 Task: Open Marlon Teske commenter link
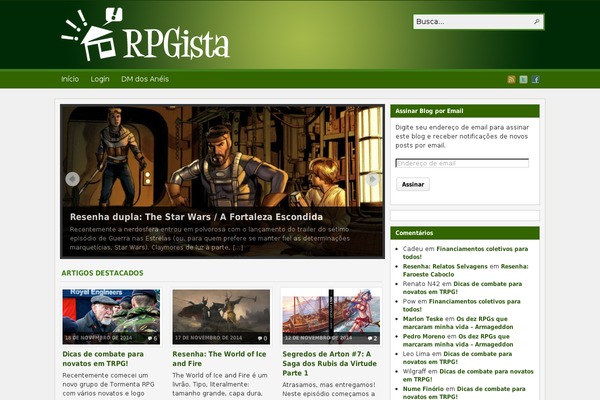tap(422, 319)
